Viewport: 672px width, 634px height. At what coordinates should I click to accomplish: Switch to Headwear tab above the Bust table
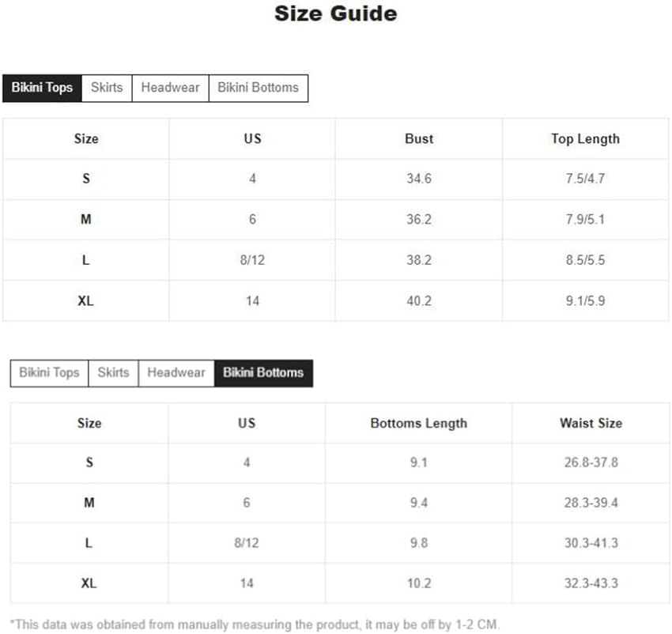(x=170, y=88)
